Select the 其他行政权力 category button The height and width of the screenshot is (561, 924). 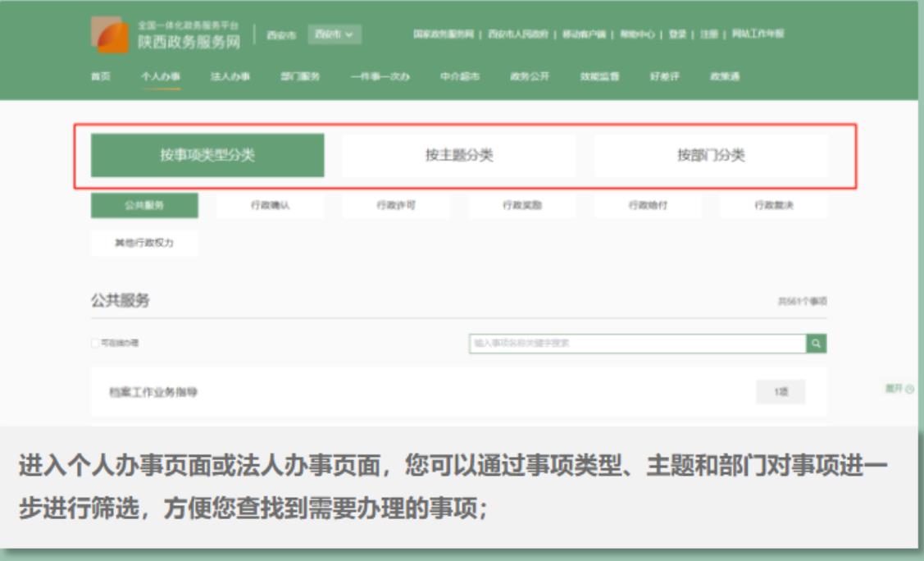[x=144, y=243]
